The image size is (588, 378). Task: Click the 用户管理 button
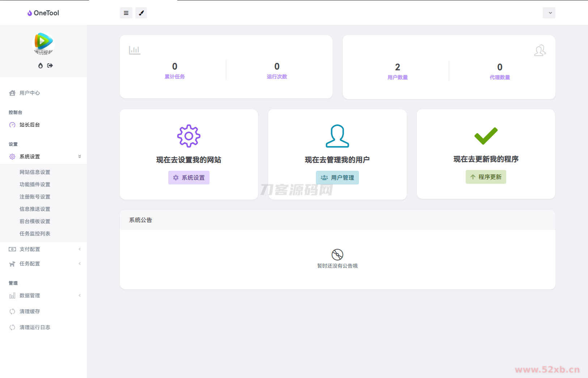click(337, 178)
